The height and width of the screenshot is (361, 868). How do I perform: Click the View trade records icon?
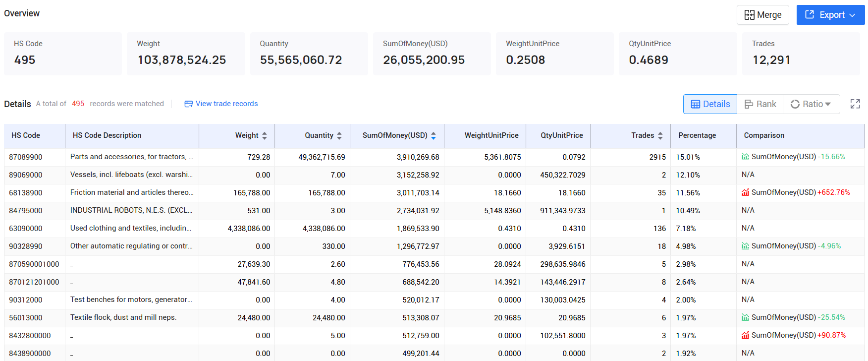click(x=188, y=104)
